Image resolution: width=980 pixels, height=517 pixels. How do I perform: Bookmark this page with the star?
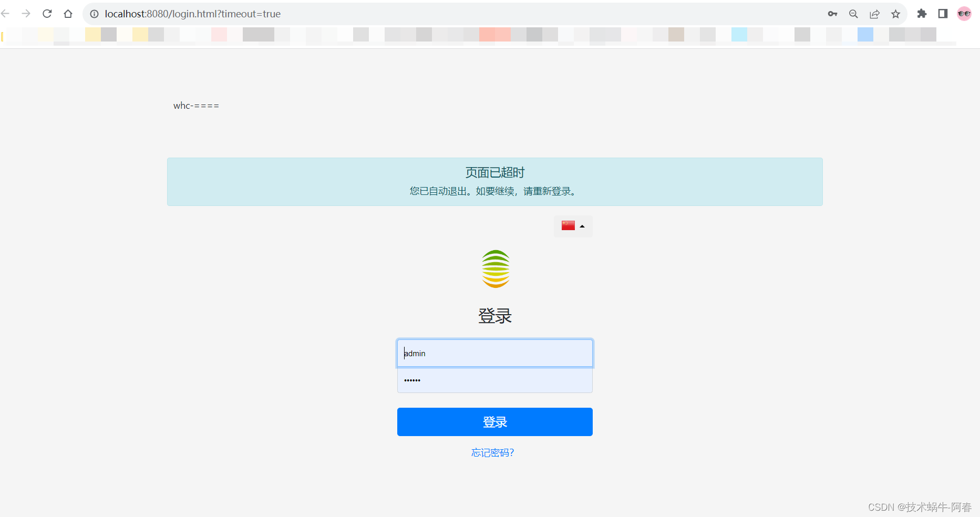tap(895, 14)
